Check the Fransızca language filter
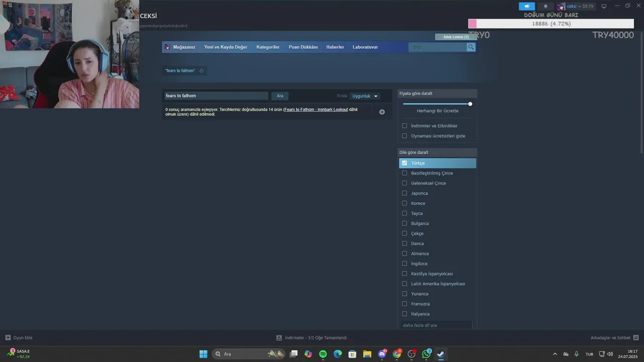The width and height of the screenshot is (644, 362). click(405, 304)
